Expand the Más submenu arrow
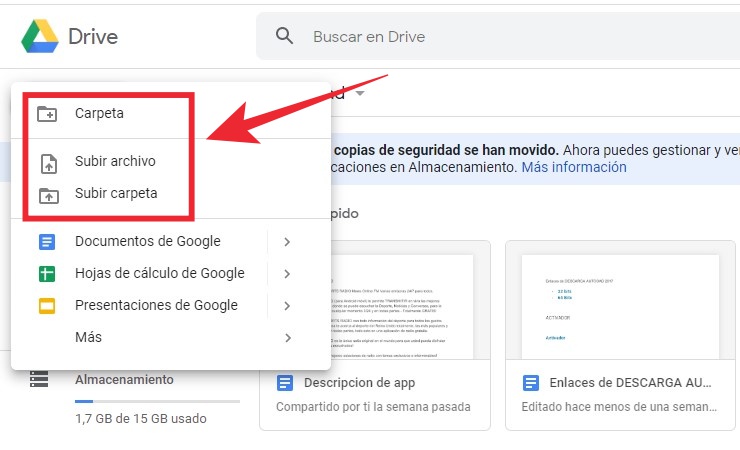The width and height of the screenshot is (740, 450). point(287,338)
